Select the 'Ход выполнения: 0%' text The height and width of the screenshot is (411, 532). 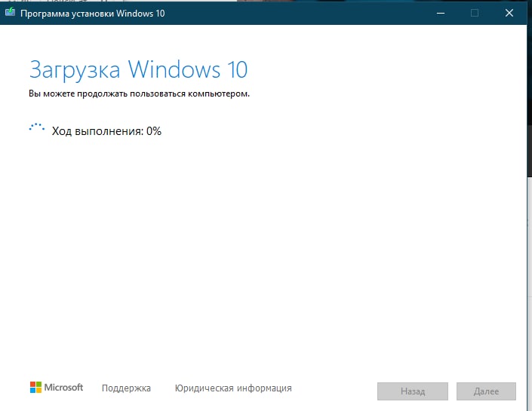106,131
